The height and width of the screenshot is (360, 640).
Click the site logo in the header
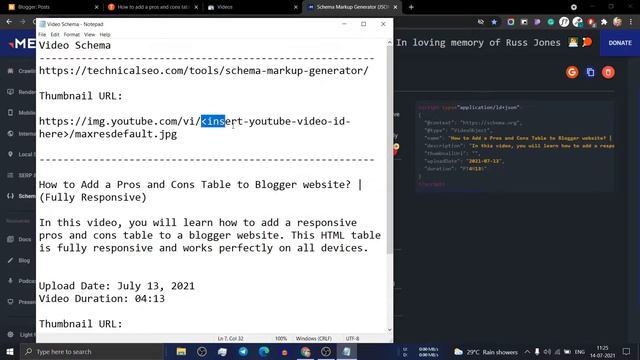coord(22,43)
